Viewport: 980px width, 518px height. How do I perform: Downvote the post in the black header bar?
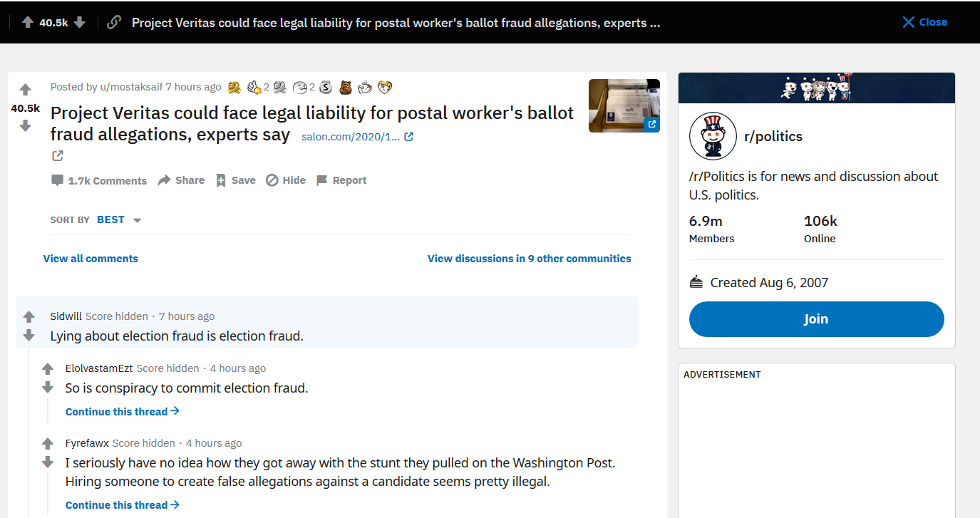80,22
